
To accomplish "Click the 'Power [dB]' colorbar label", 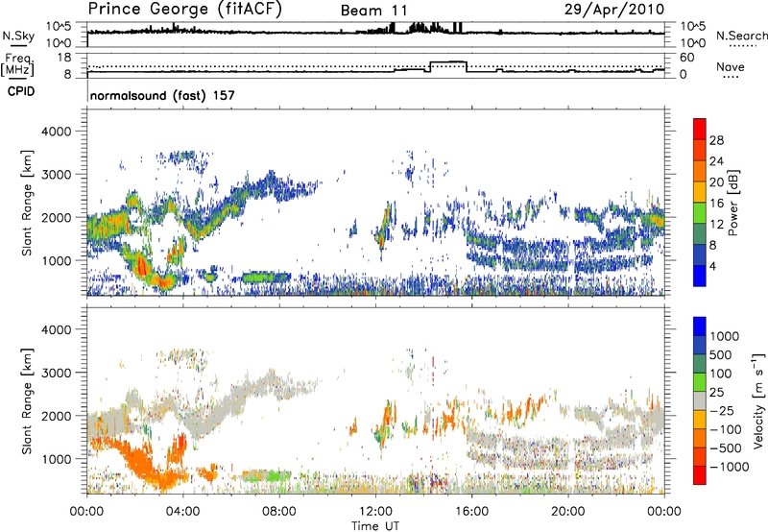I will click(733, 203).
